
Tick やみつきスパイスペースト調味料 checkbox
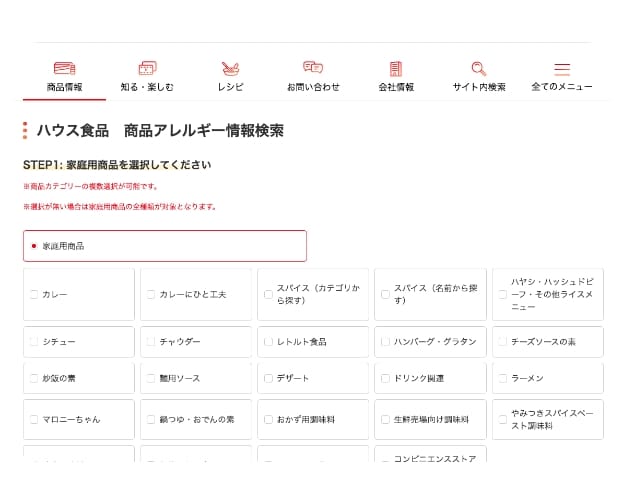coord(503,419)
